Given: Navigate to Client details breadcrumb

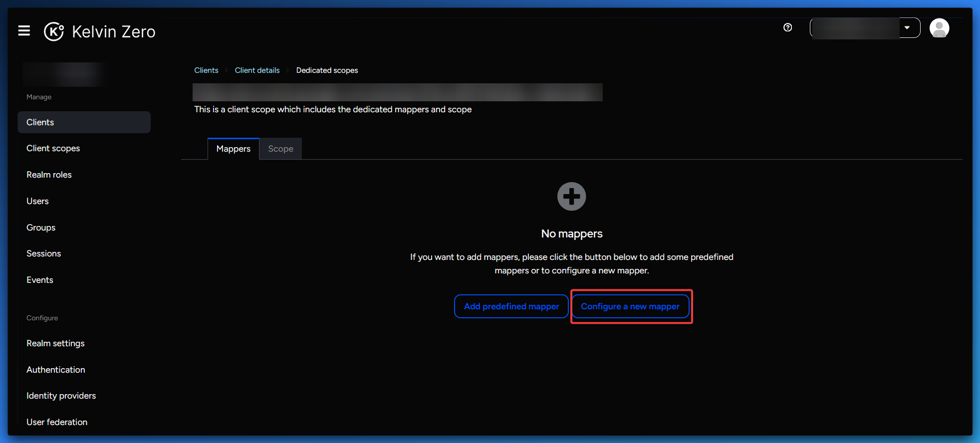Looking at the screenshot, I should click(257, 70).
